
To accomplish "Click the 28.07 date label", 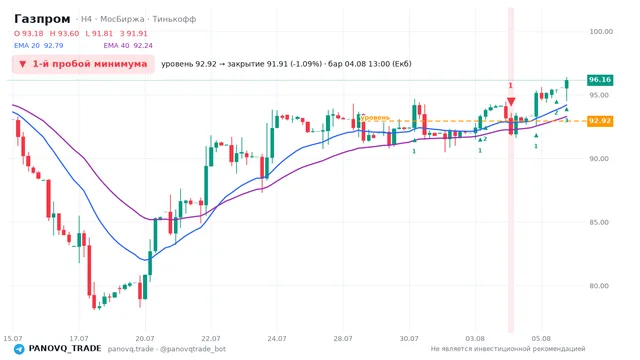I will [343, 339].
